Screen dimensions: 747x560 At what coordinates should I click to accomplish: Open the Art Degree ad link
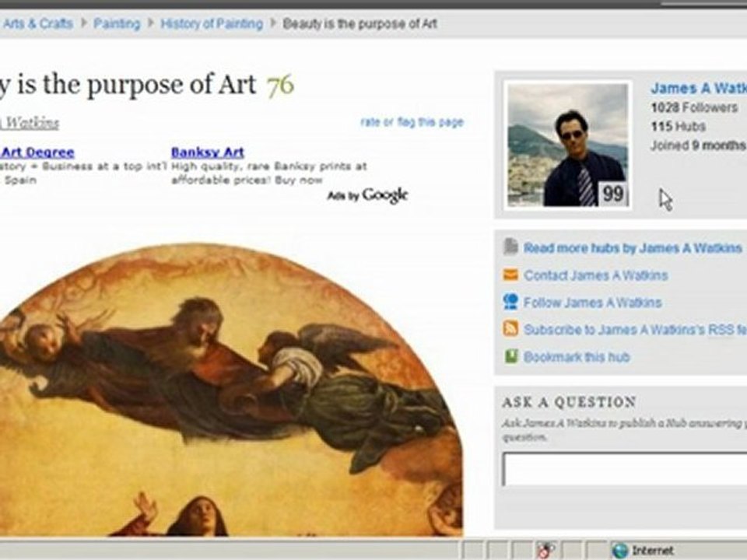[x=37, y=152]
